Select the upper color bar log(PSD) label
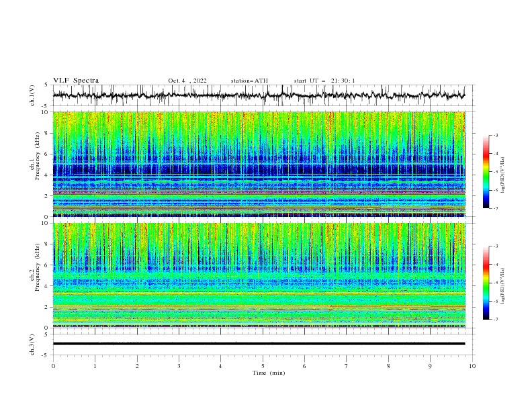 click(x=503, y=175)
